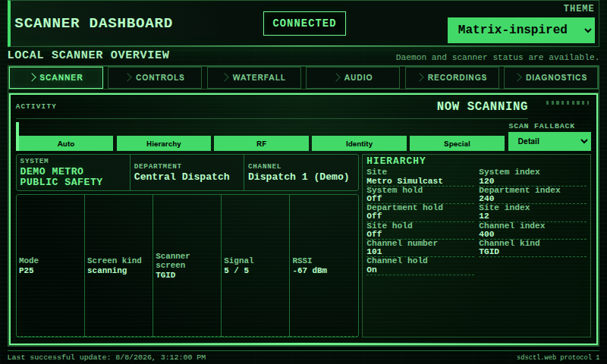607x364 pixels.
Task: Click the Last successful update timestamp
Action: coord(106,357)
